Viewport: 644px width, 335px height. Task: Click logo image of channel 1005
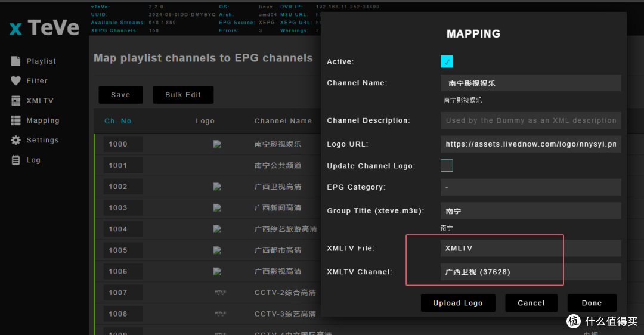coord(217,250)
